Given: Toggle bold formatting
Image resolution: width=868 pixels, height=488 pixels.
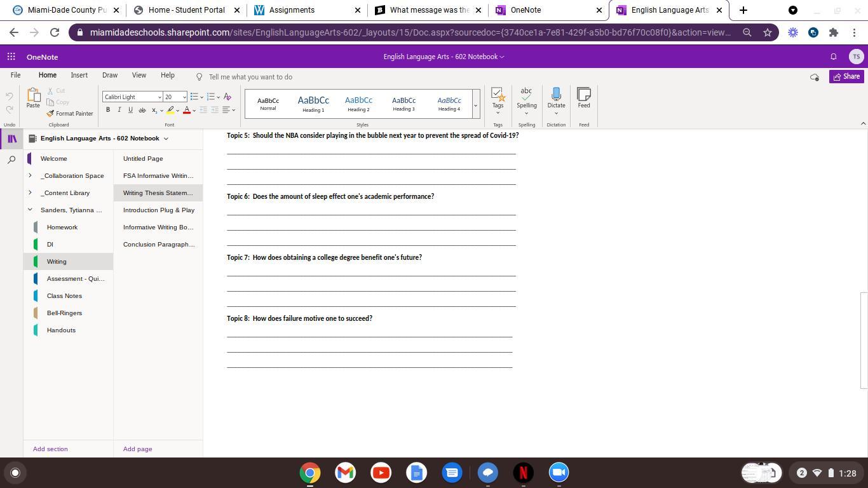Looking at the screenshot, I should coord(108,110).
